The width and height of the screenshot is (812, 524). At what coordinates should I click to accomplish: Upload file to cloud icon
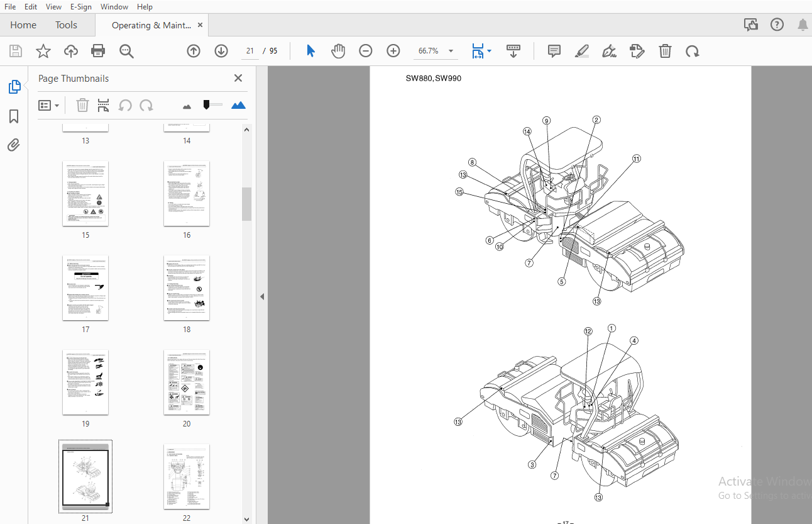pyautogui.click(x=71, y=51)
